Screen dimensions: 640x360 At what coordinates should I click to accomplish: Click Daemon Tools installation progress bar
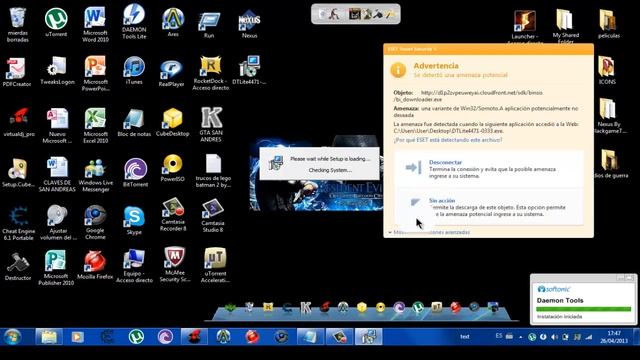(584, 309)
